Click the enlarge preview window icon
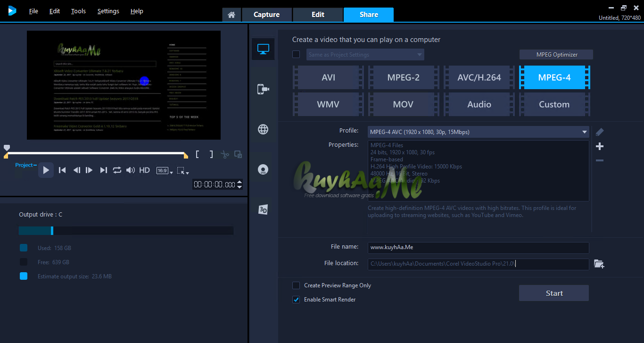 (238, 154)
